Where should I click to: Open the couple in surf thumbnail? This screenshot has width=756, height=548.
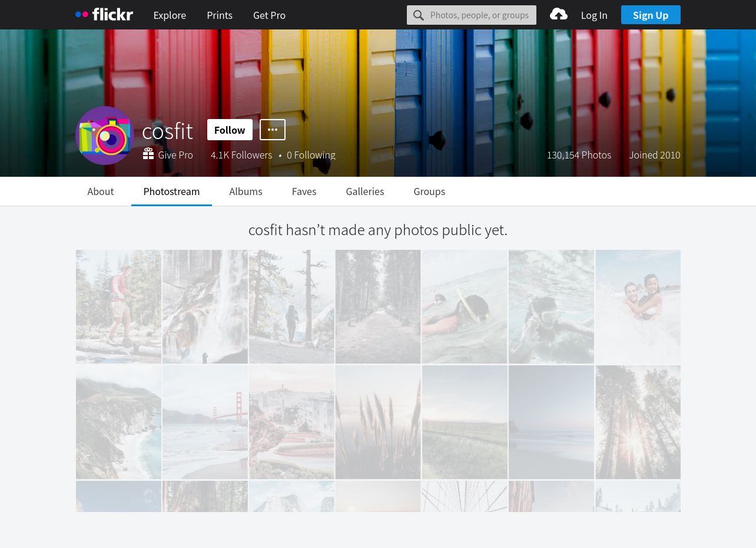point(638,306)
